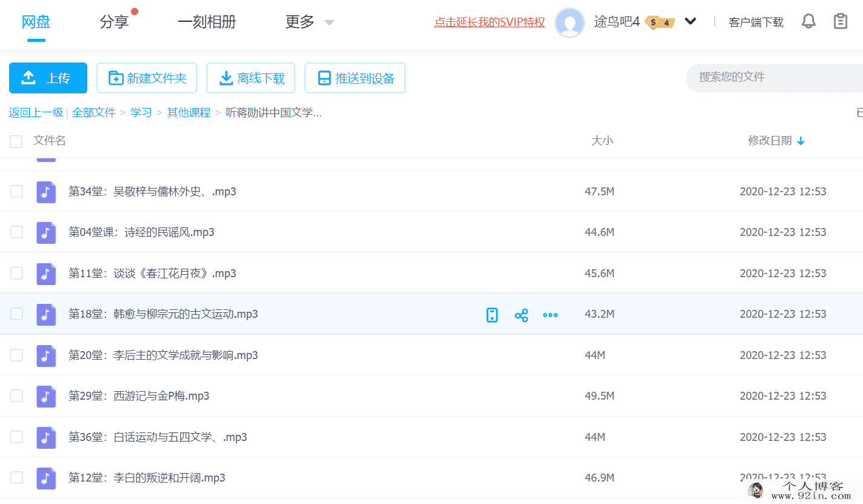Sort by 大小 column header
Image resolution: width=863 pixels, height=504 pixels.
(602, 141)
